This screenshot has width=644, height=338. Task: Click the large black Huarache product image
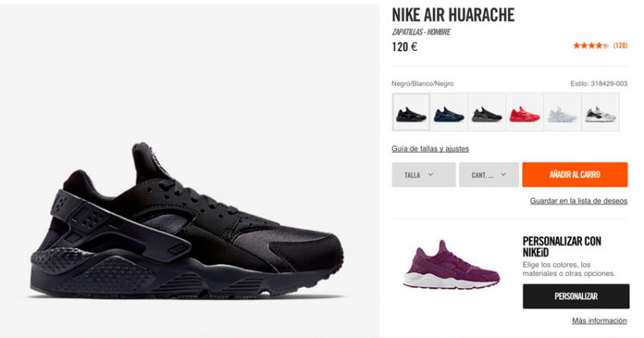pos(187,221)
